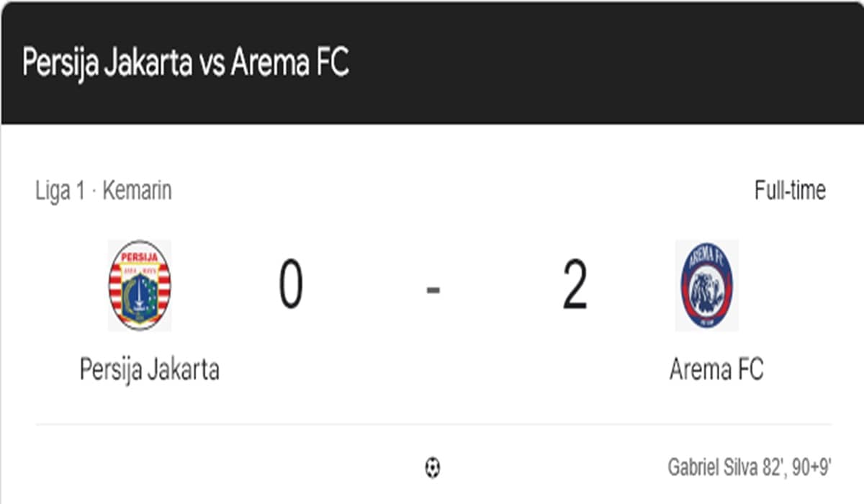Image resolution: width=864 pixels, height=504 pixels.
Task: Click the Arema FC club crest
Action: point(706,286)
